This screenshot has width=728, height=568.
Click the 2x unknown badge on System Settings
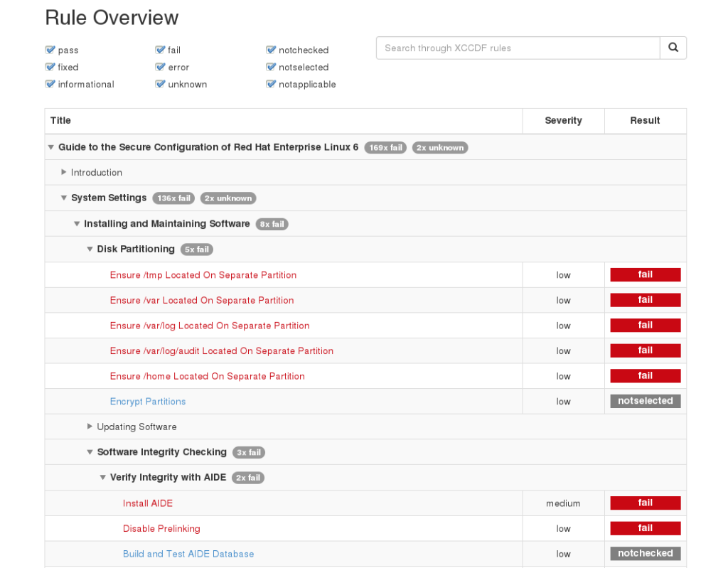coord(228,198)
